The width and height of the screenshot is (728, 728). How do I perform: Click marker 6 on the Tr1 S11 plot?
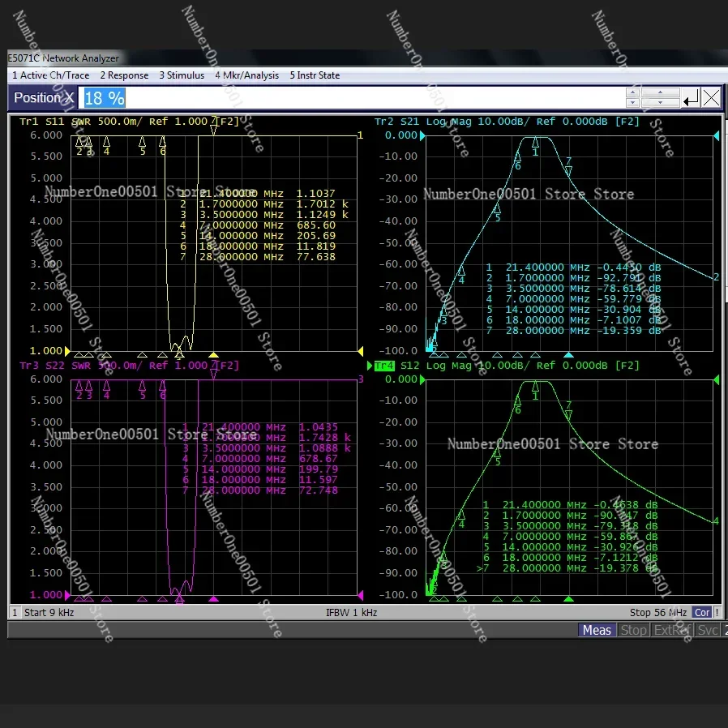pyautogui.click(x=162, y=145)
